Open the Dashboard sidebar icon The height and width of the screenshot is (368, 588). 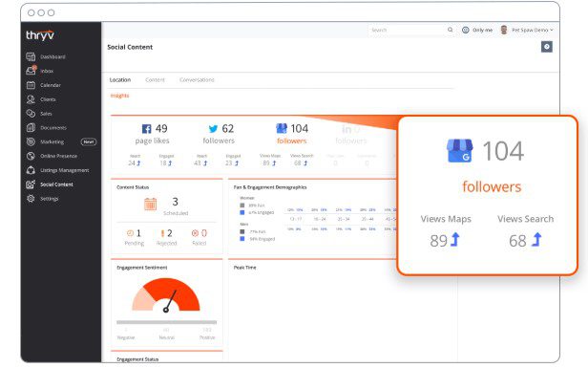pos(31,56)
